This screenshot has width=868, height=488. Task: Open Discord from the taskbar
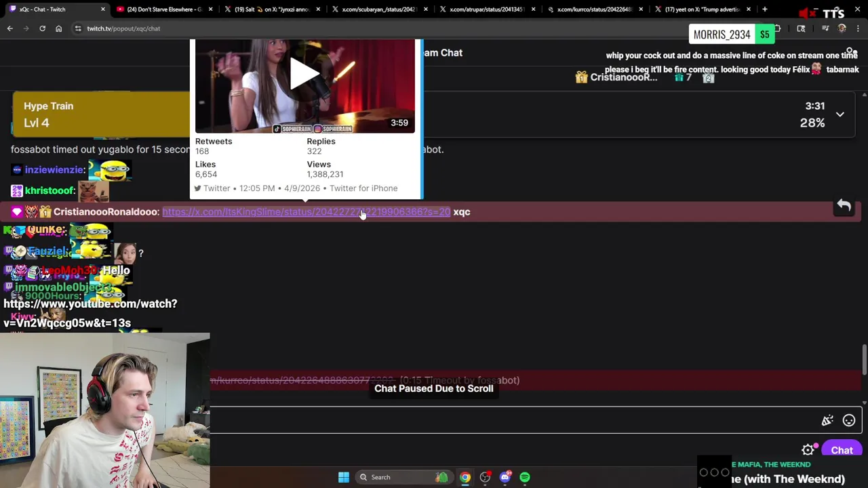click(505, 477)
